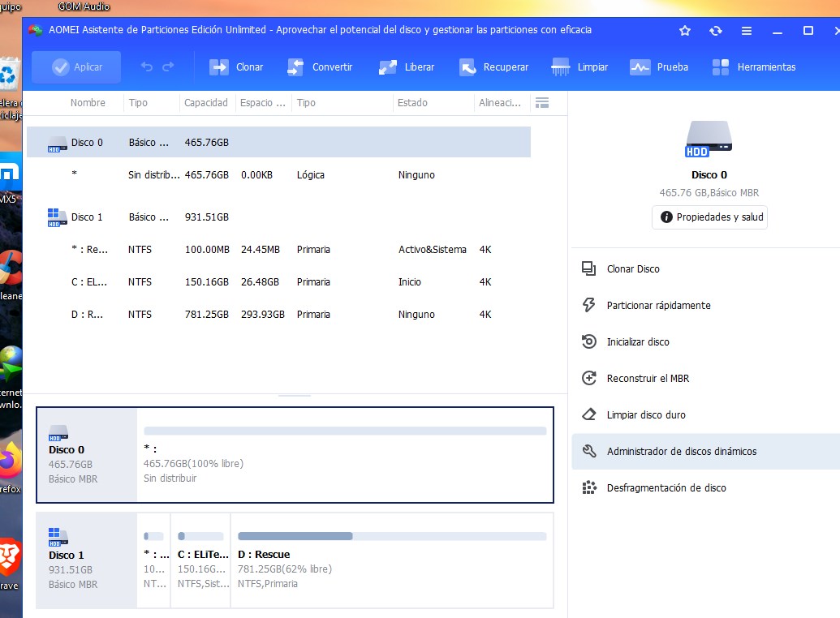The width and height of the screenshot is (840, 618).
Task: Open the Recuperar recovery tool
Action: [493, 67]
